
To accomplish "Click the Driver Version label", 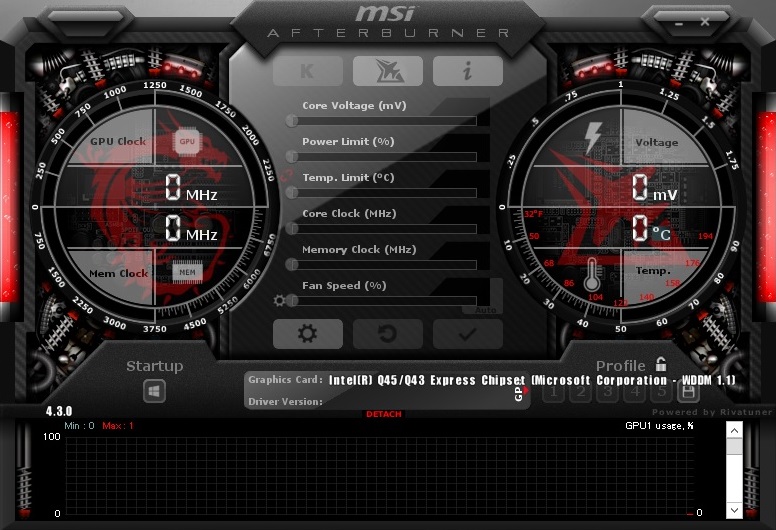I will point(285,402).
